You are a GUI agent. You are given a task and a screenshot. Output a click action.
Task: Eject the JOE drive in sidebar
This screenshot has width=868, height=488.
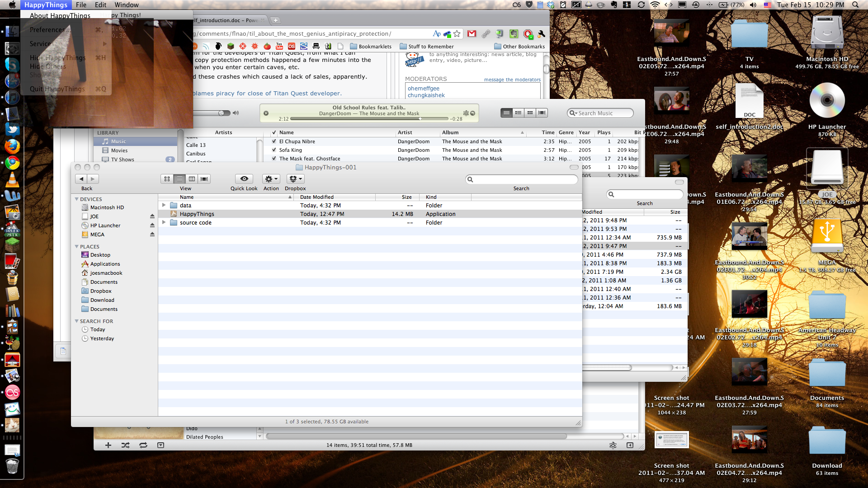152,216
